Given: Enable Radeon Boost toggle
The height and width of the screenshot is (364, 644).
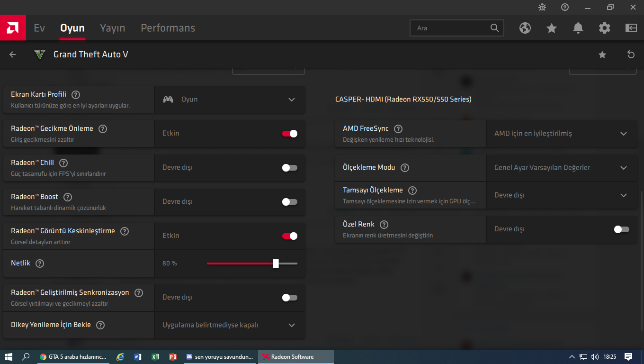Looking at the screenshot, I should coord(290,201).
